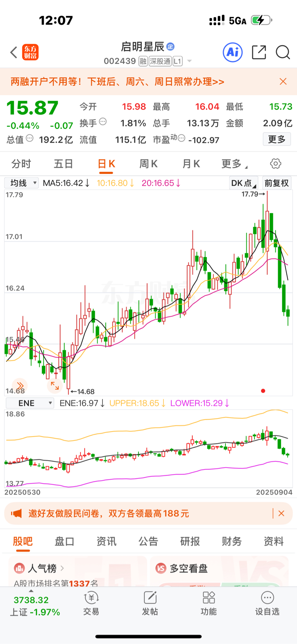This screenshot has height=644, width=297.
Task: Tap the info icon next to 换手
Action: click(x=103, y=122)
